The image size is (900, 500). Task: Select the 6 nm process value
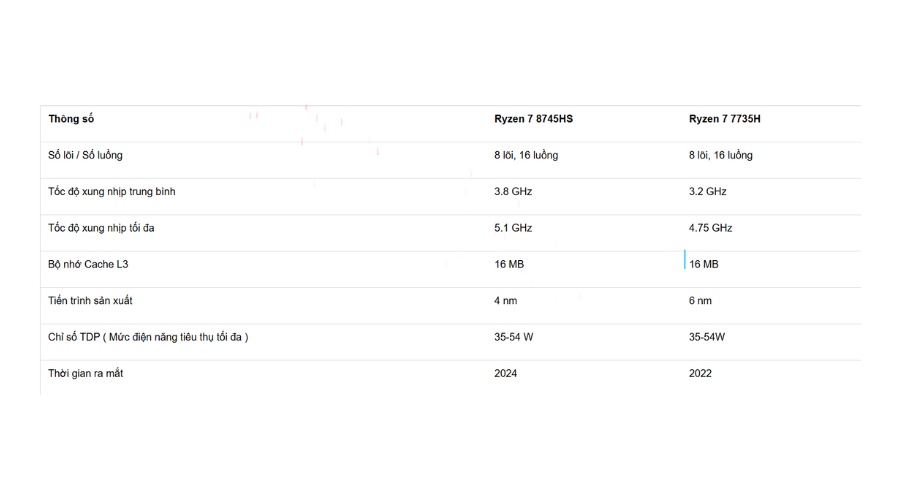pyautogui.click(x=700, y=300)
